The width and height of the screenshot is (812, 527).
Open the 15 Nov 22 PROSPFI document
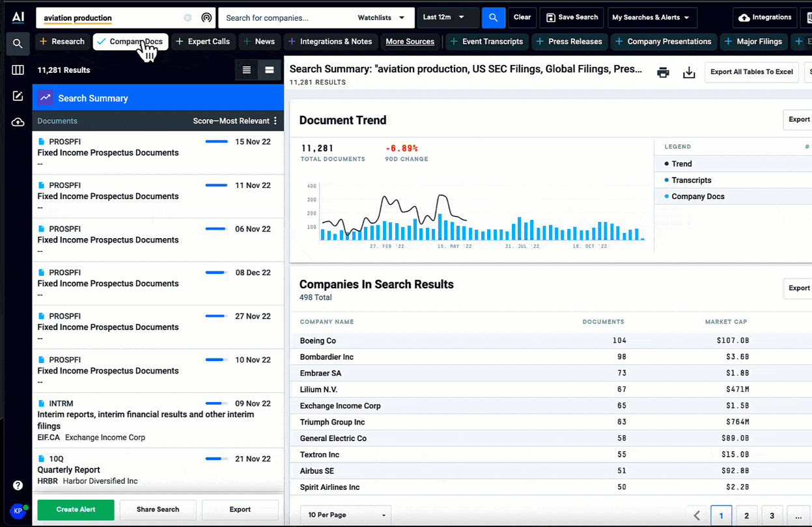158,153
